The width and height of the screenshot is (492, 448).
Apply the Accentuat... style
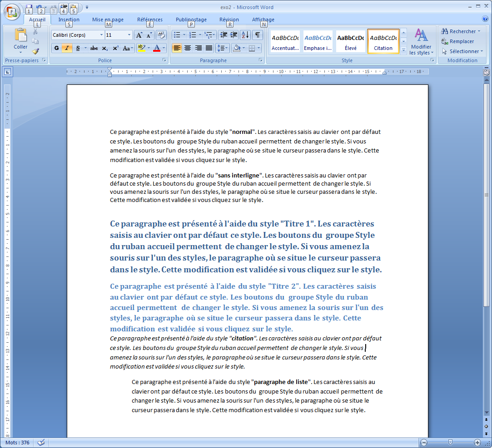(285, 41)
